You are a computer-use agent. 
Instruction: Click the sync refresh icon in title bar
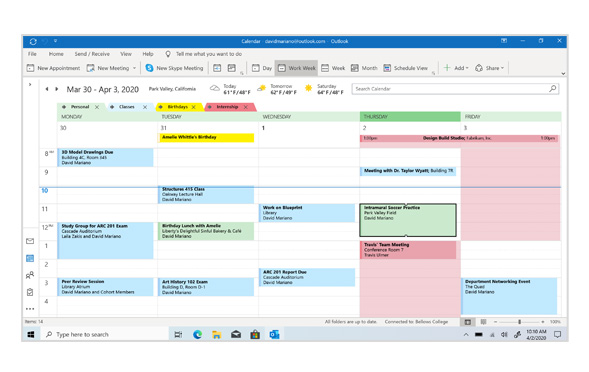pyautogui.click(x=33, y=41)
